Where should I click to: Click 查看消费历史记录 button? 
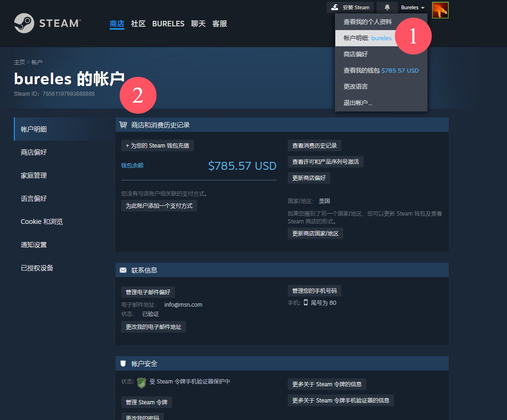pos(314,146)
